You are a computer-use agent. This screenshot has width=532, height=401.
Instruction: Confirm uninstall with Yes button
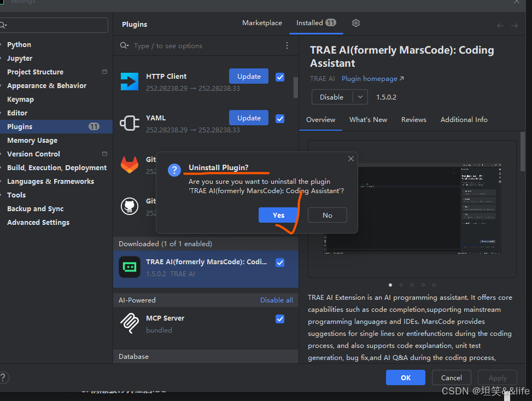coord(278,215)
